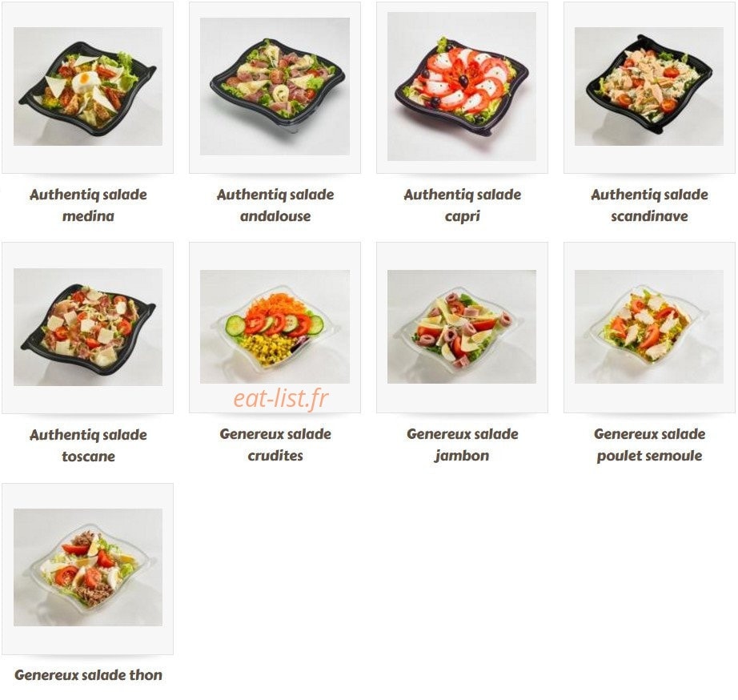Click the 'Authentiq salade andalouse' title
Screen dimensions: 738x700
point(275,205)
